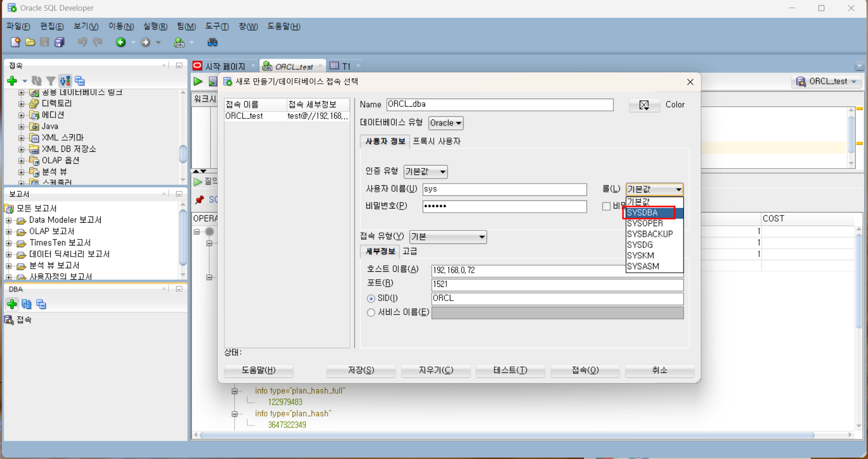Click green plus Add Connection in DBA panel

12,304
